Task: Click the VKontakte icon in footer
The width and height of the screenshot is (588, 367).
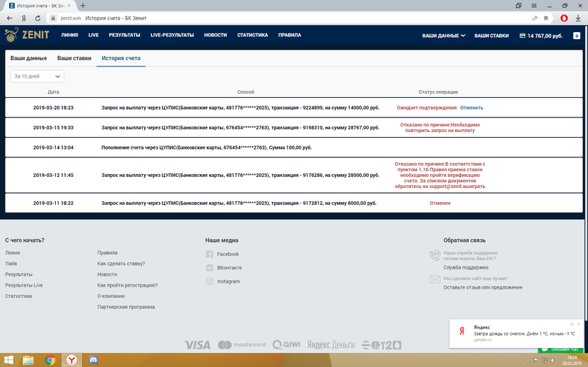Action: pyautogui.click(x=209, y=268)
